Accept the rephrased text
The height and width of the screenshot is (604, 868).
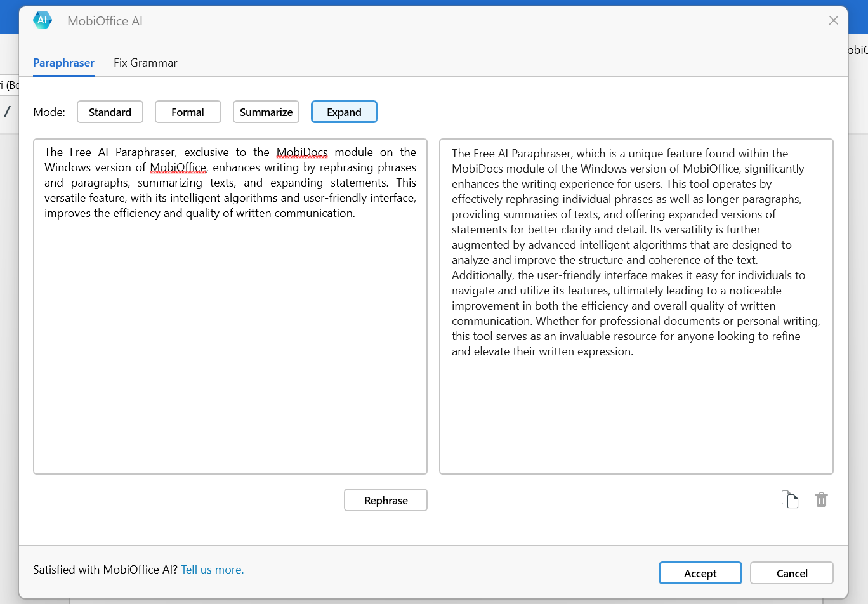tap(700, 573)
